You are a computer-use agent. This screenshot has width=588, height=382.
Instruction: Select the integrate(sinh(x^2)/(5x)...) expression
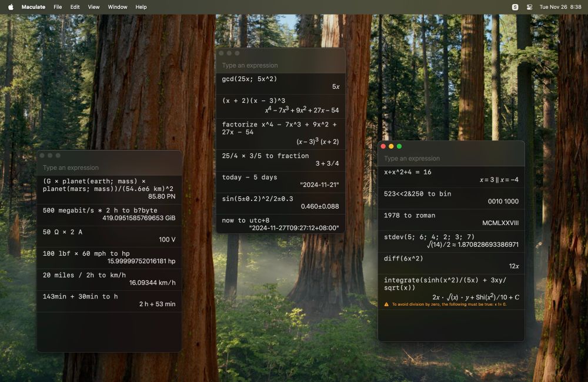[445, 284]
